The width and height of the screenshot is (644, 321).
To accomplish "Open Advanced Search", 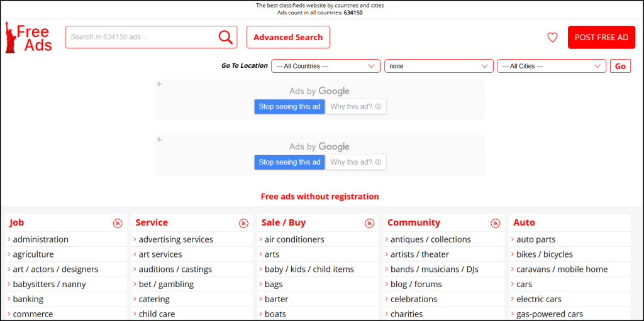I will click(x=288, y=37).
